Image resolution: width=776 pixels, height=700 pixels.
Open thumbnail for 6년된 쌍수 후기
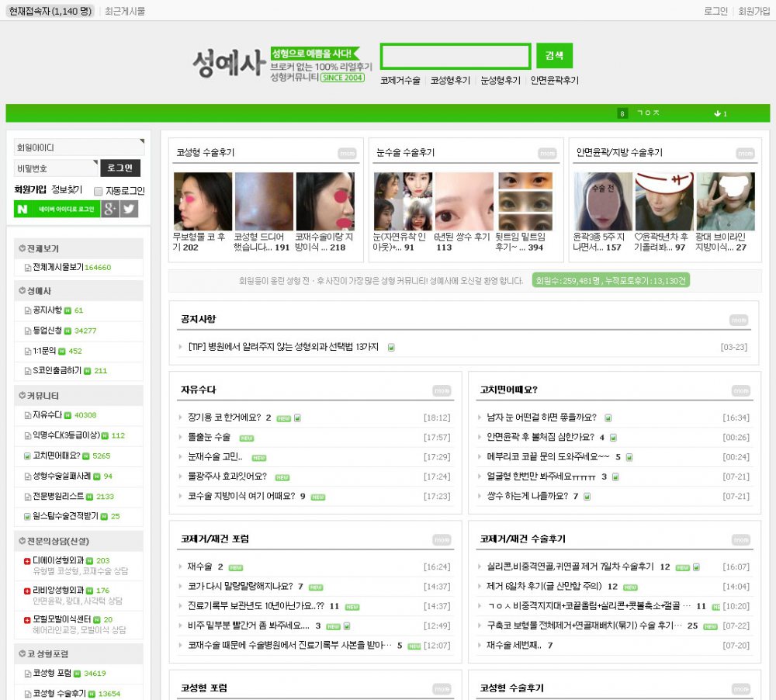point(464,202)
